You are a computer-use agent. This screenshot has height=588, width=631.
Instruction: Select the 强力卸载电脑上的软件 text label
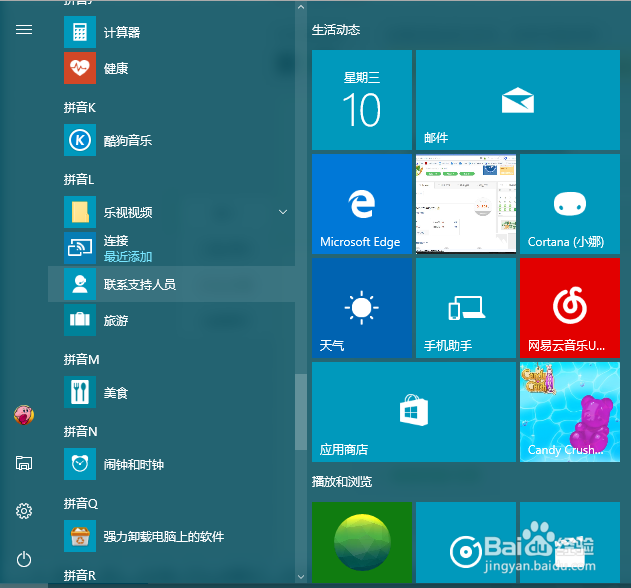tap(164, 536)
